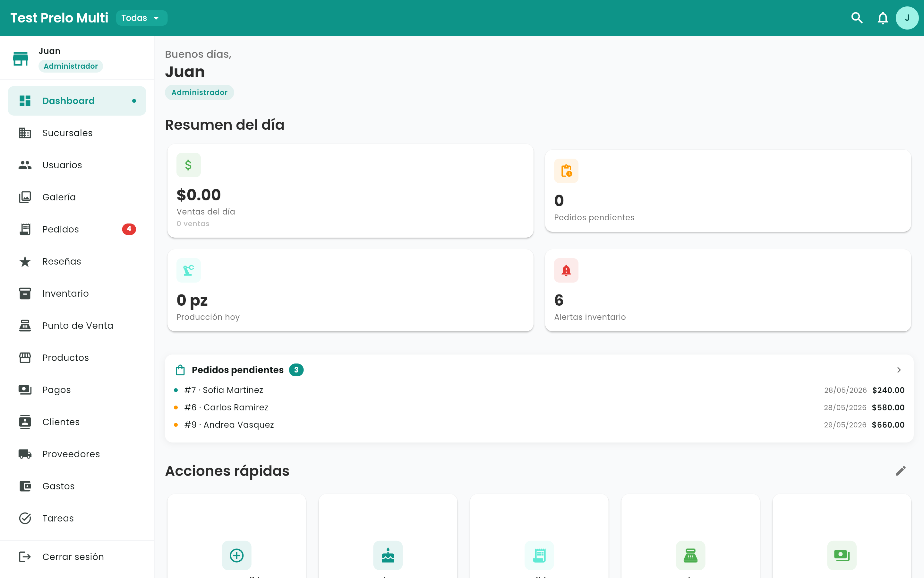Click the cake quick action icon

tap(388, 556)
